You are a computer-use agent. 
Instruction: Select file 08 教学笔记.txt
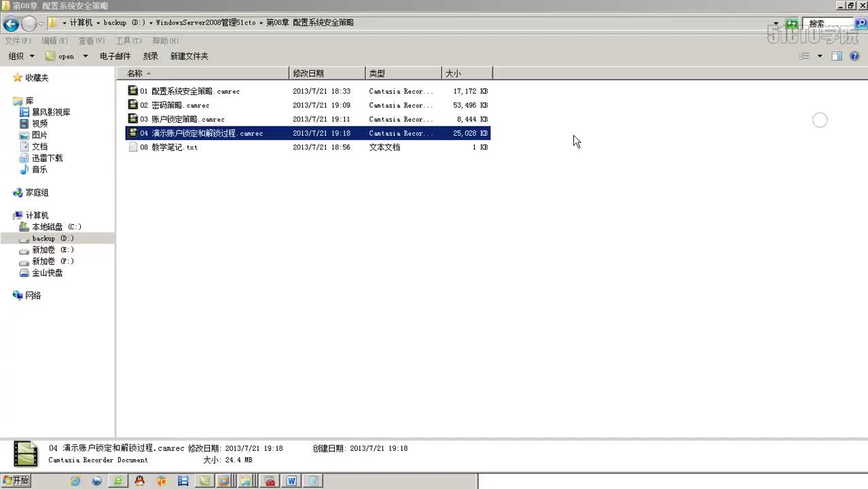pyautogui.click(x=308, y=147)
